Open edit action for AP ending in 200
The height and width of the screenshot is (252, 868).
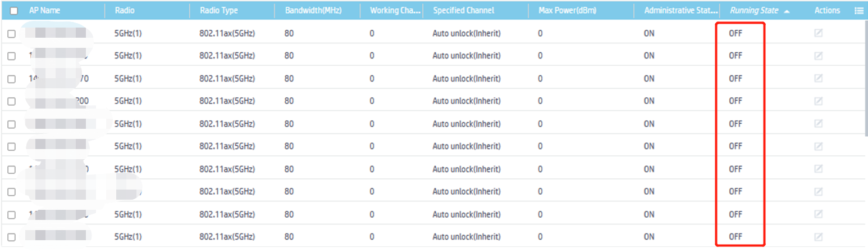coord(818,101)
